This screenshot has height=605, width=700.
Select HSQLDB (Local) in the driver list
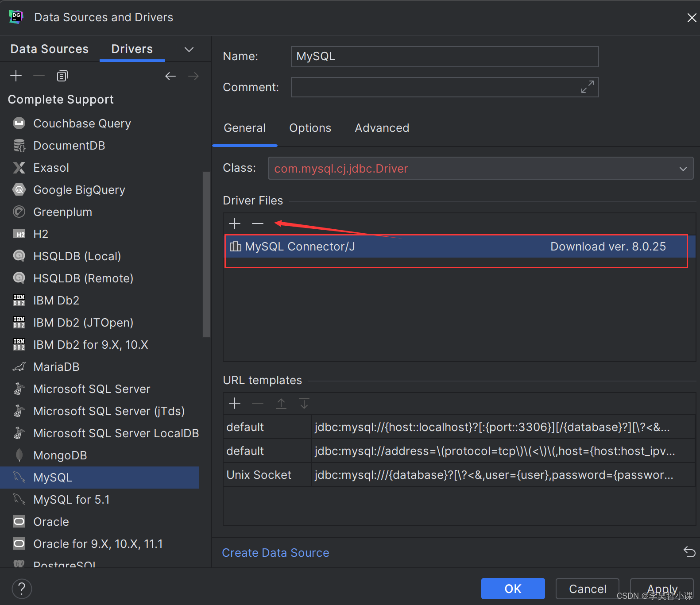pos(99,256)
